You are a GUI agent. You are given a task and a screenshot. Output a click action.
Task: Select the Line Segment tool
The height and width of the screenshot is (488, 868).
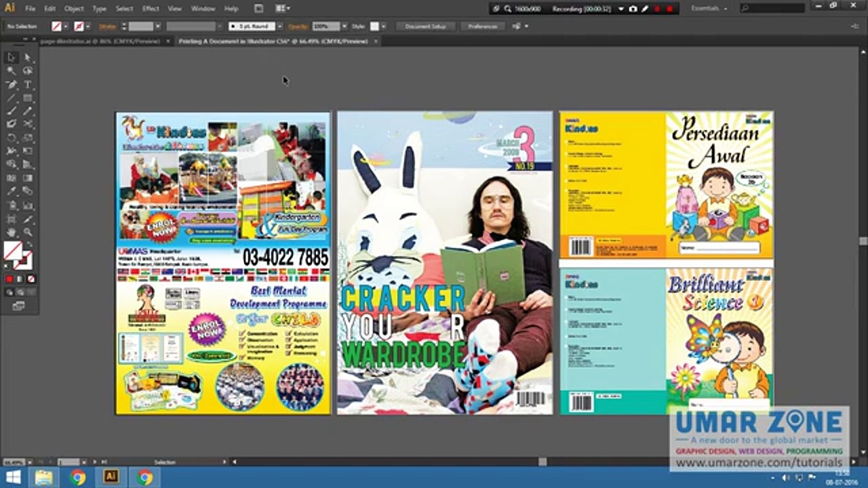pyautogui.click(x=12, y=98)
